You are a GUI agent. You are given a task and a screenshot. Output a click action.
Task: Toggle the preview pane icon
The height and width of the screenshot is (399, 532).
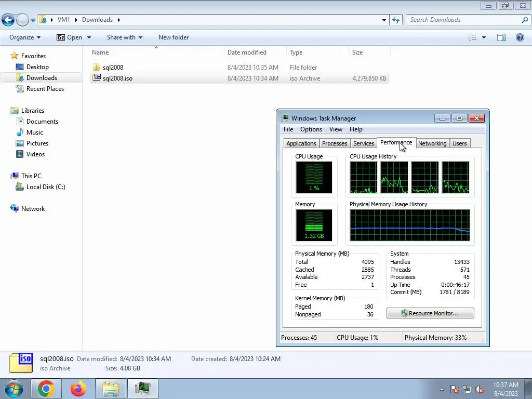pyautogui.click(x=501, y=37)
